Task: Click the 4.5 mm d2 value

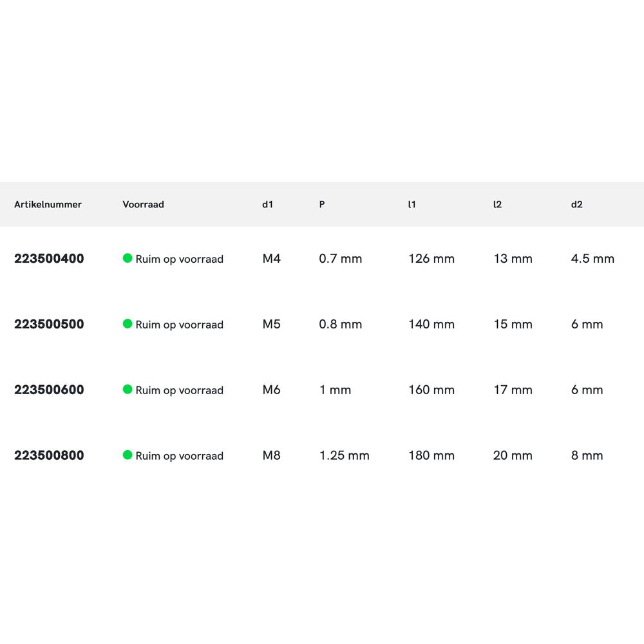Action: click(592, 259)
